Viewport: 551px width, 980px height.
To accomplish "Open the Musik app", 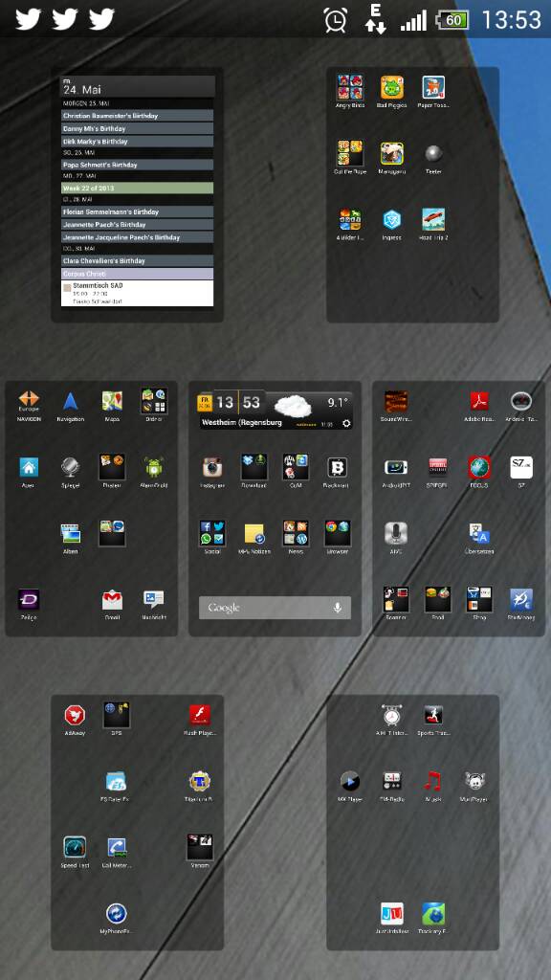I will [x=433, y=781].
